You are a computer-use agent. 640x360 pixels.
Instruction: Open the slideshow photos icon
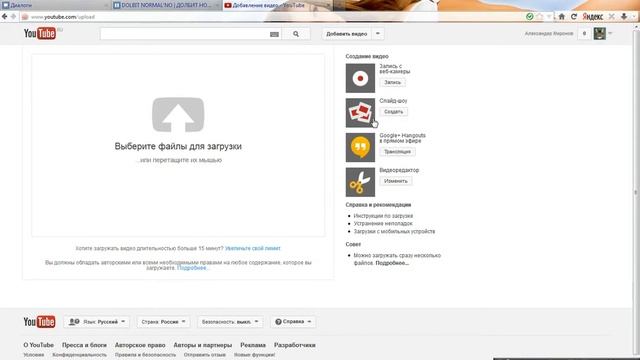(x=360, y=113)
